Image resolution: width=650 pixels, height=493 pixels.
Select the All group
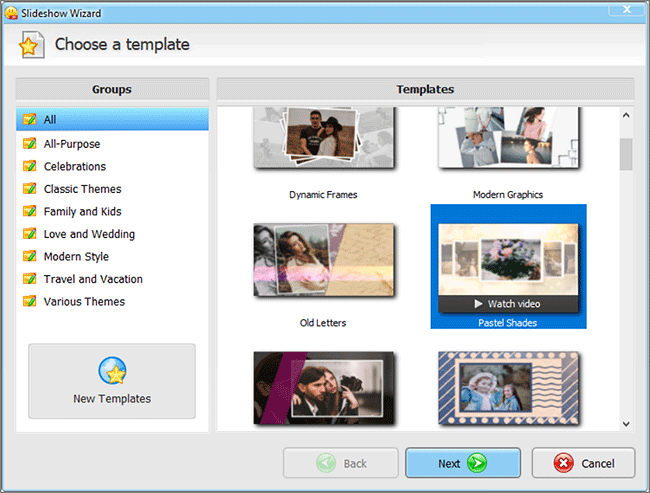point(112,119)
